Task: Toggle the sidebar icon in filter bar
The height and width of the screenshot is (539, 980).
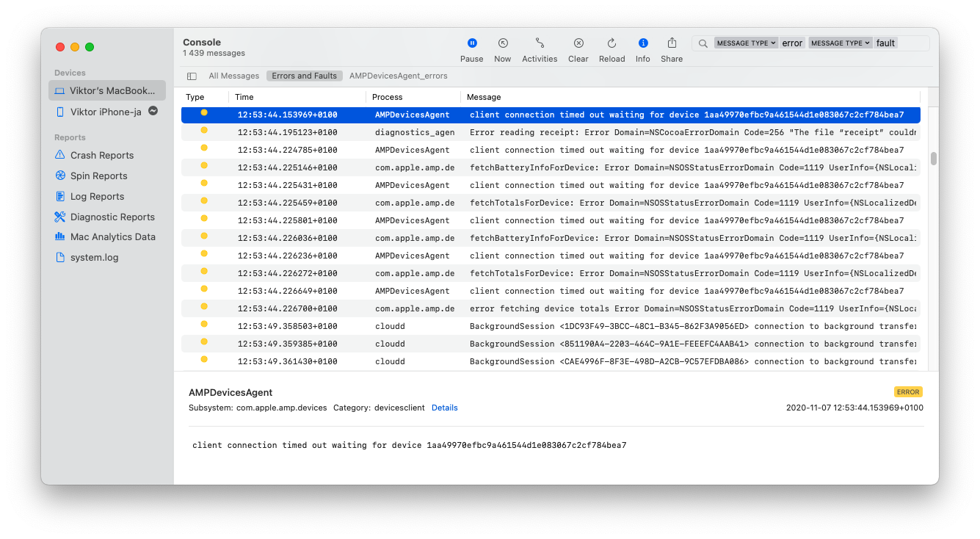Action: click(x=192, y=76)
